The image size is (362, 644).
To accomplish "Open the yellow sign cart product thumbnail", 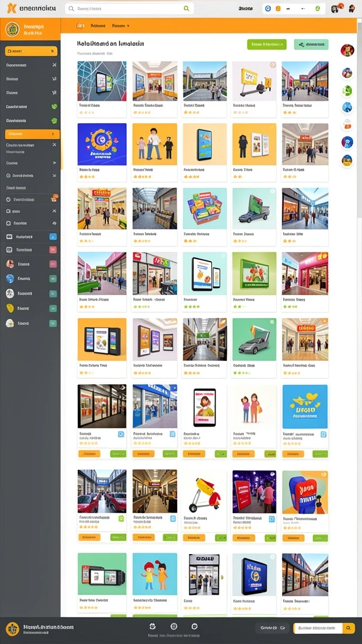I will [254, 81].
